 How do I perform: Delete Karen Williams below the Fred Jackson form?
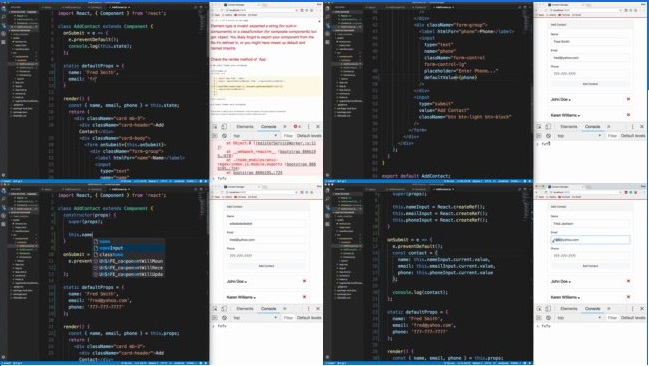pyautogui.click(x=628, y=297)
